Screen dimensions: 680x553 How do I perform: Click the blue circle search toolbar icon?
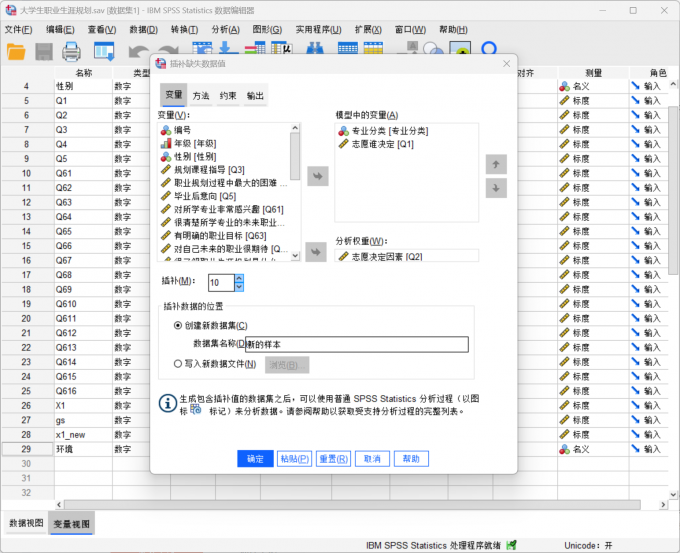point(489,48)
